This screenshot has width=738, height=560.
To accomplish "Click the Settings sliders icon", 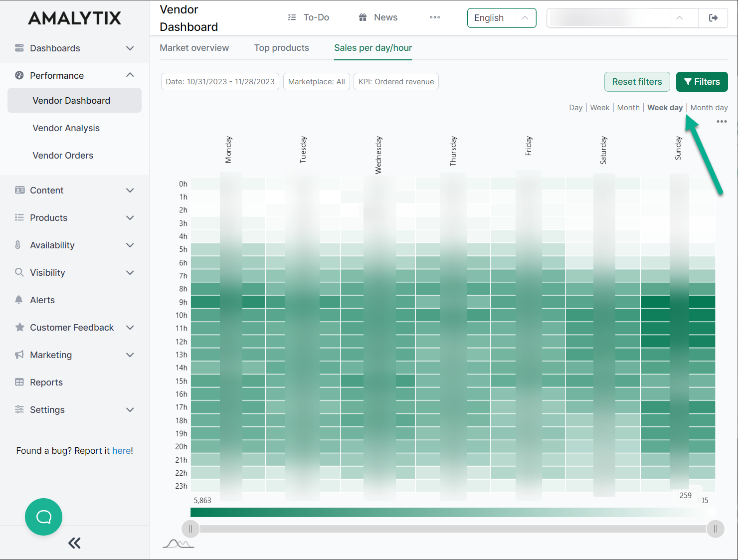I will [19, 409].
